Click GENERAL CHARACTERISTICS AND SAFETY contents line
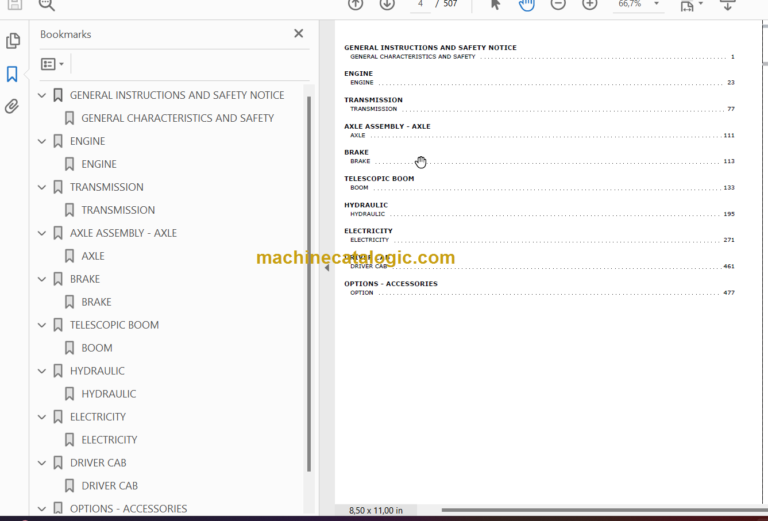768x521 pixels. [x=542, y=57]
